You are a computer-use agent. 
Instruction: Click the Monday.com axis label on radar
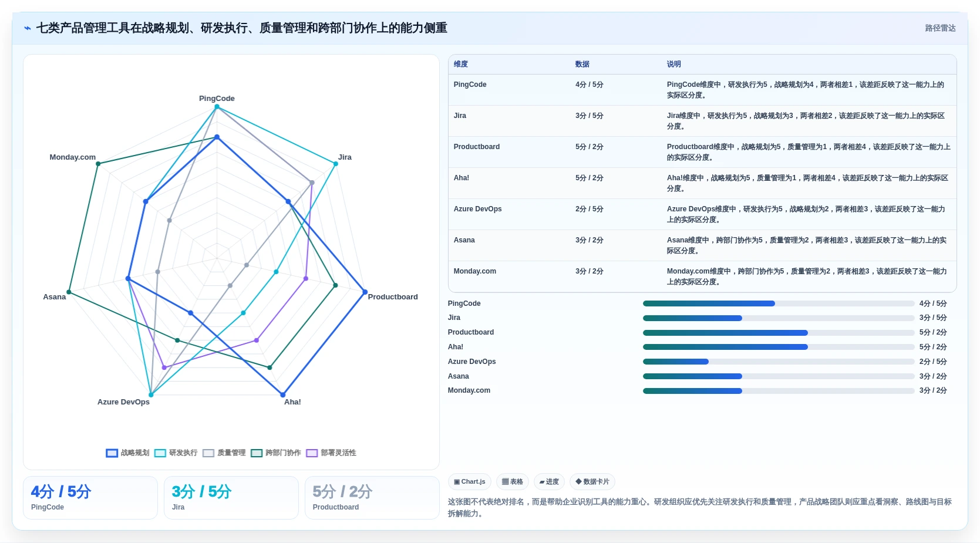tap(72, 157)
